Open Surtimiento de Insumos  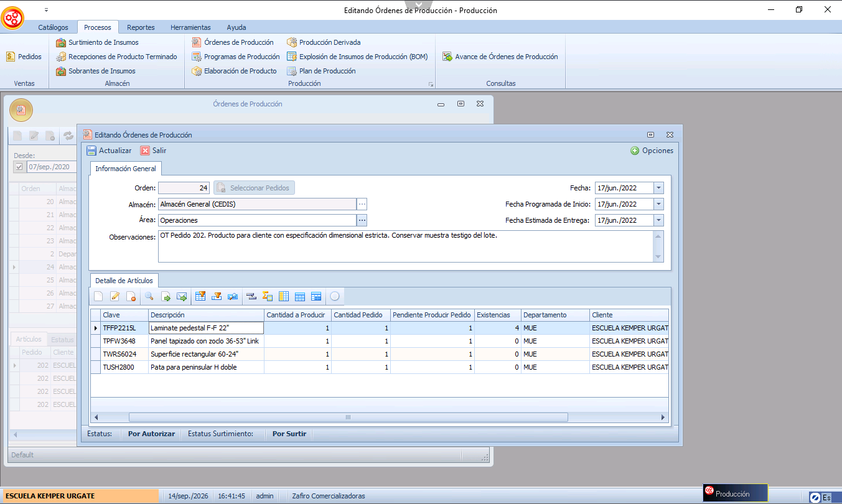[97, 42]
